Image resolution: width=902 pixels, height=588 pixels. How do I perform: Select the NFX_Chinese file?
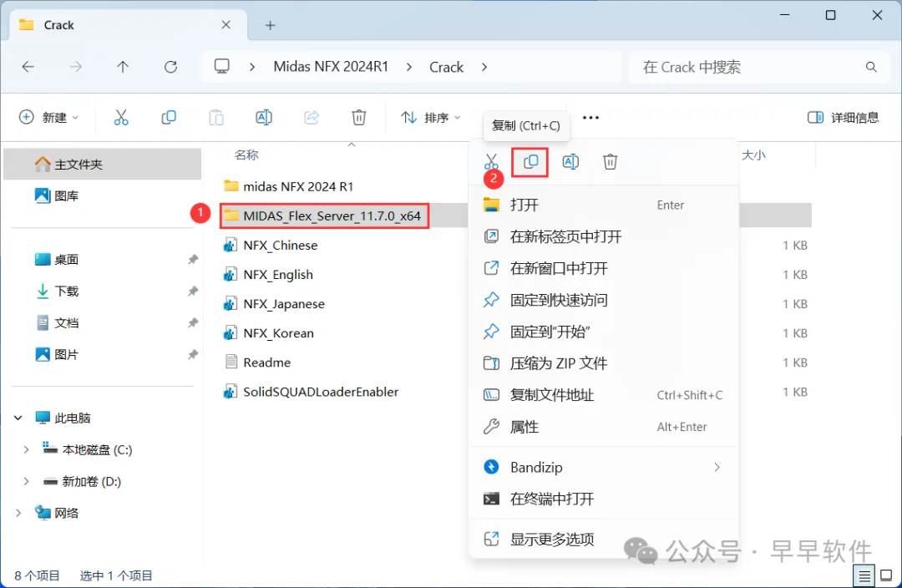pos(271,245)
